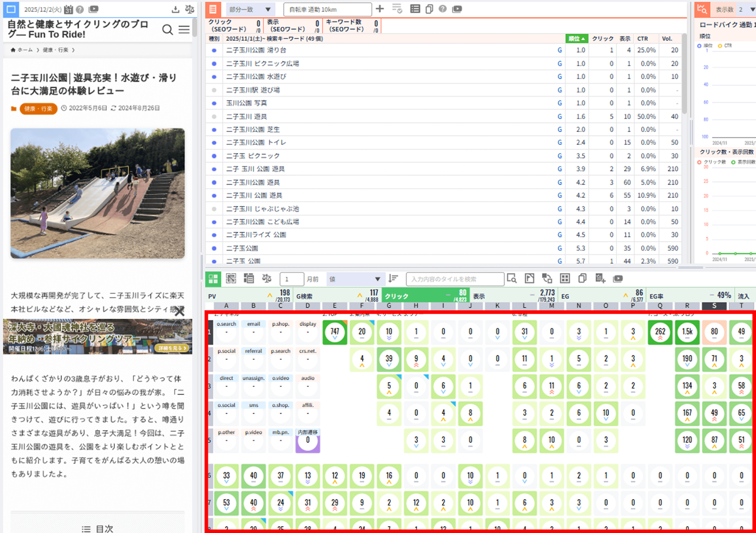Click the 健康・行楽 category tag
This screenshot has width=756, height=533.
click(38, 109)
